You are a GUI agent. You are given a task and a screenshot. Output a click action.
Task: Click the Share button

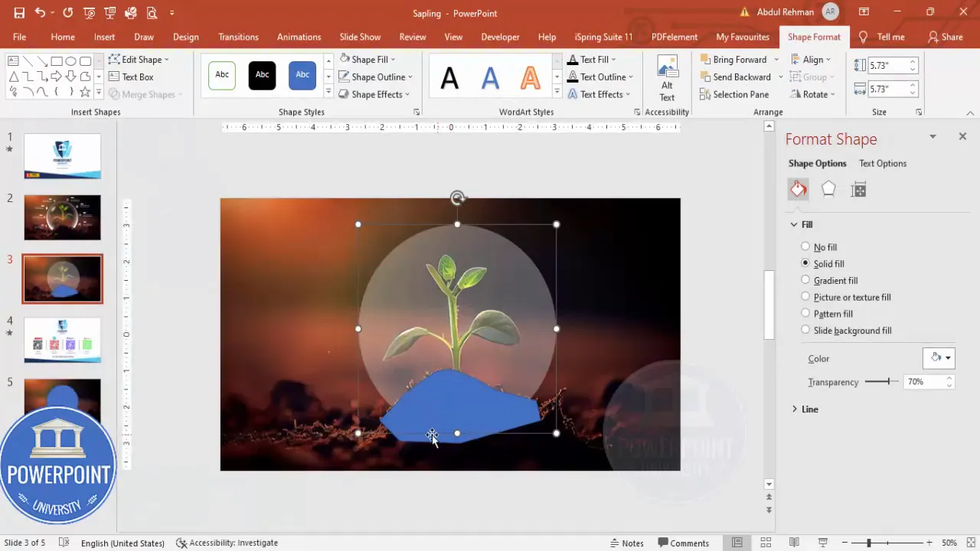[945, 37]
